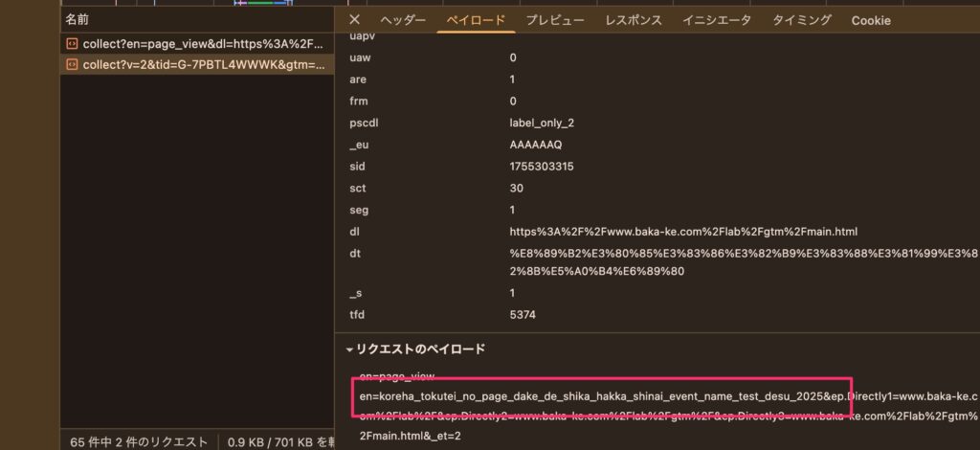Select the ペイロード tab
Viewport: 980px width, 450px height.
click(x=476, y=20)
